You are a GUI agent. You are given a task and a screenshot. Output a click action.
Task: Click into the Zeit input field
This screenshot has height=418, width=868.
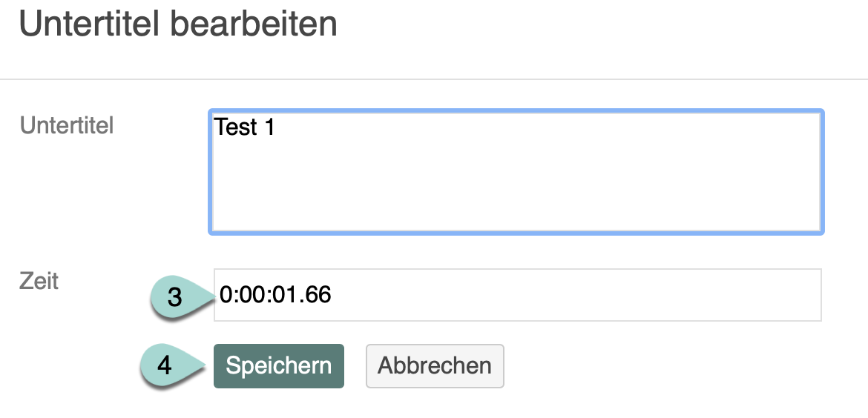[516, 295]
